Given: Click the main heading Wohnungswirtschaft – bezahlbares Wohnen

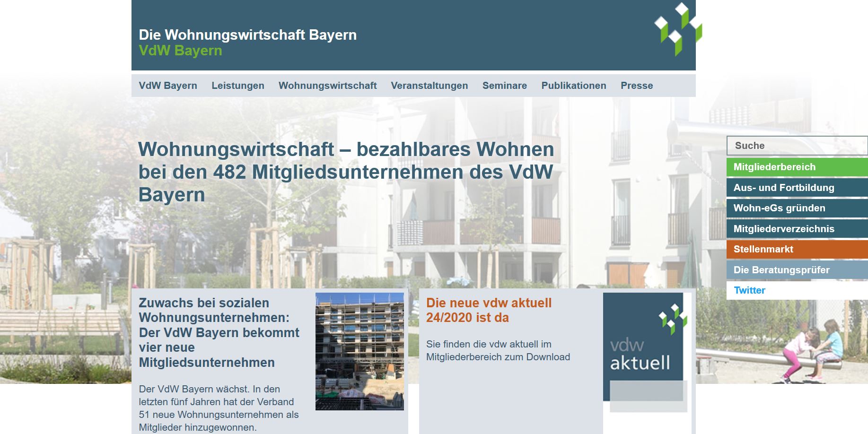Looking at the screenshot, I should pos(346,172).
